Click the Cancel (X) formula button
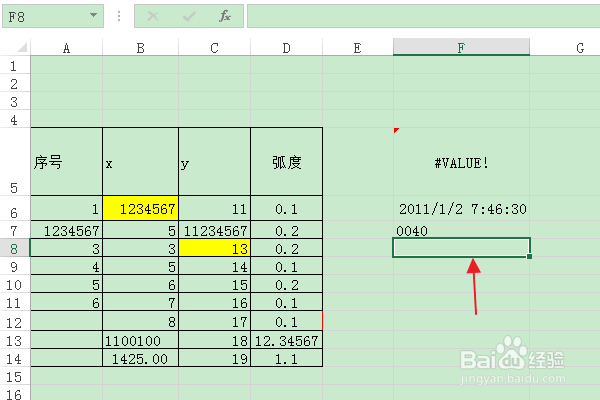Image resolution: width=600 pixels, height=400 pixels. click(153, 16)
